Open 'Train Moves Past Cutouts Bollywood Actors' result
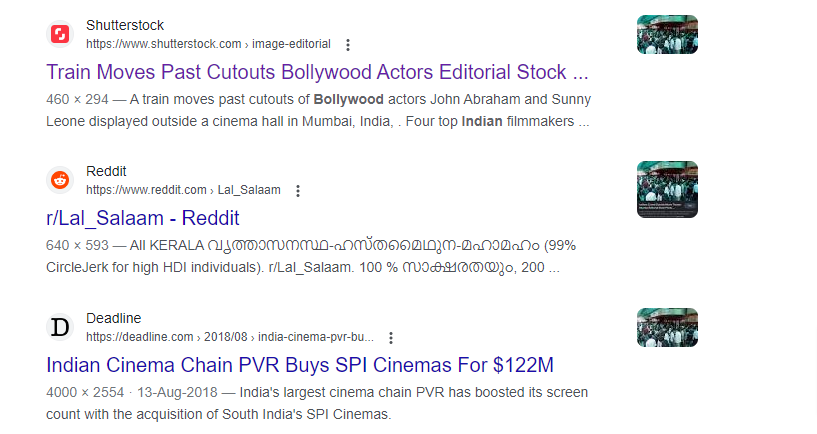 coord(317,72)
